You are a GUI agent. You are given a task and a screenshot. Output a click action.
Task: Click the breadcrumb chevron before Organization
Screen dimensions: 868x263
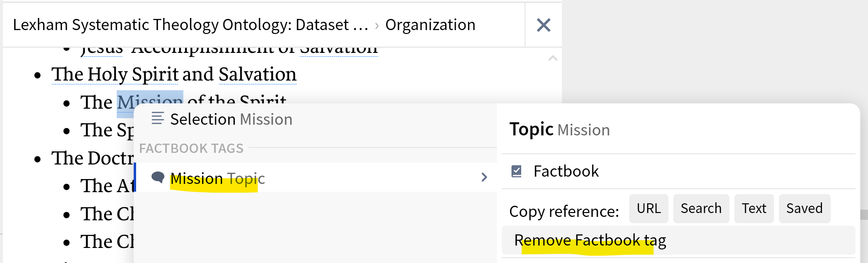377,25
